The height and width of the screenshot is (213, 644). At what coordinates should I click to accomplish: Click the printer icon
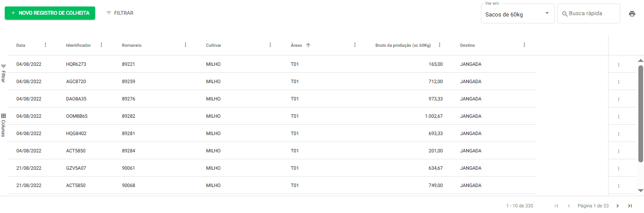(x=632, y=13)
